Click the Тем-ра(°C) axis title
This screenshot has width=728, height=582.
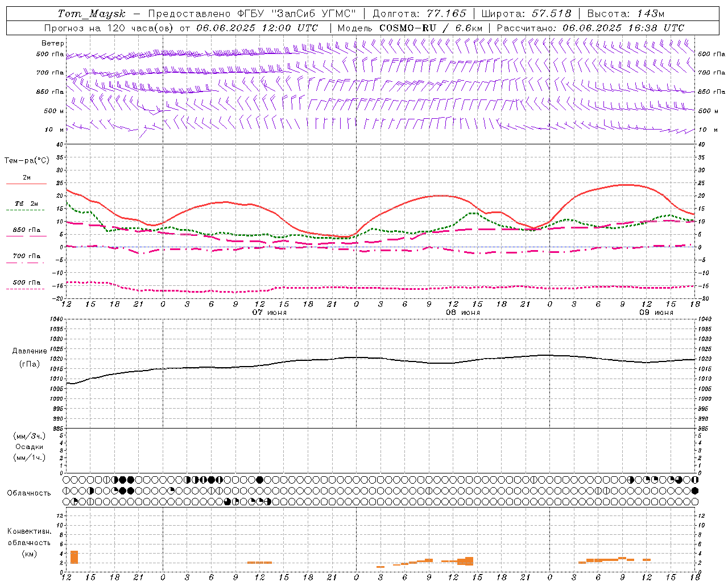tap(27, 161)
